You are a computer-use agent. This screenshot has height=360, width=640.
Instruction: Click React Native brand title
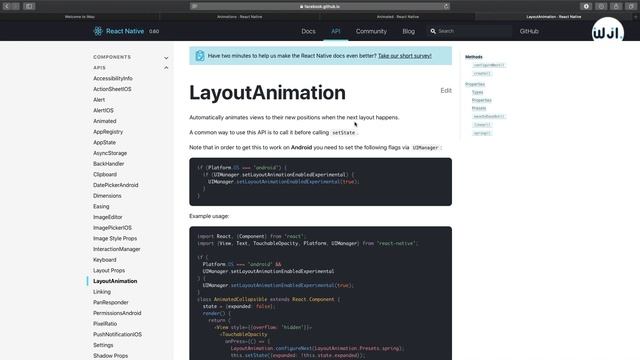[x=125, y=31]
